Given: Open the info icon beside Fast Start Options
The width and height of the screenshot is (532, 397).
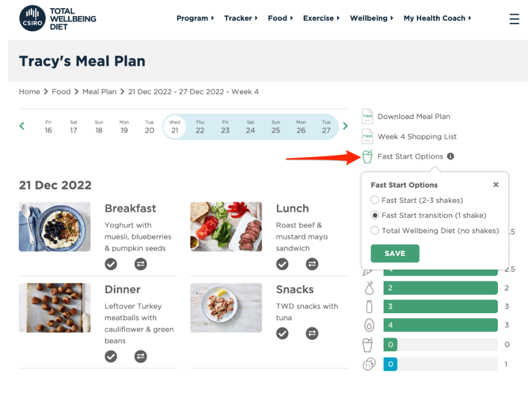Looking at the screenshot, I should tap(450, 156).
